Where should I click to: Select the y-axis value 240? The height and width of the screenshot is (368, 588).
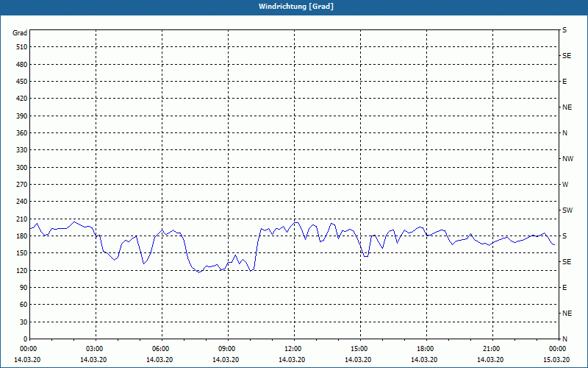[22, 202]
